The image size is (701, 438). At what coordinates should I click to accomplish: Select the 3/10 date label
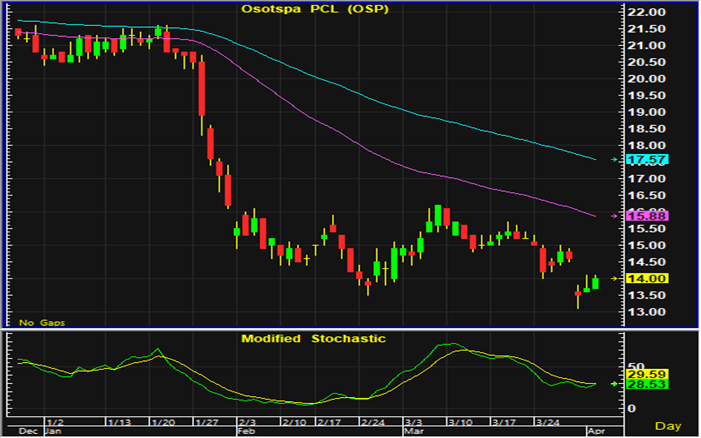pos(460,422)
